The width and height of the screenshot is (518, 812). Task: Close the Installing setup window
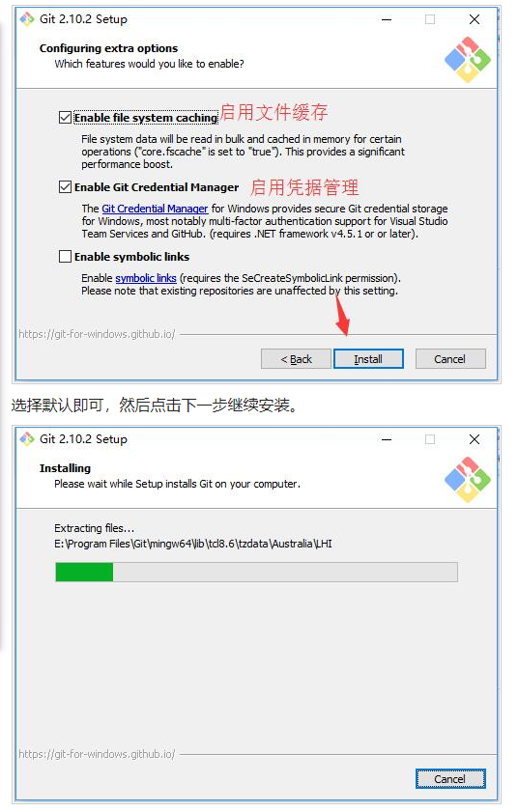474,439
